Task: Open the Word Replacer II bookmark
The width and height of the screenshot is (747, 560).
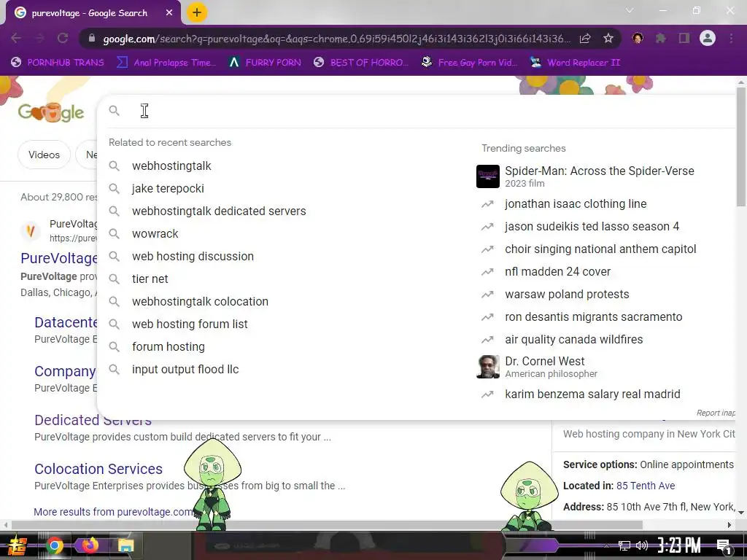Action: pyautogui.click(x=575, y=63)
